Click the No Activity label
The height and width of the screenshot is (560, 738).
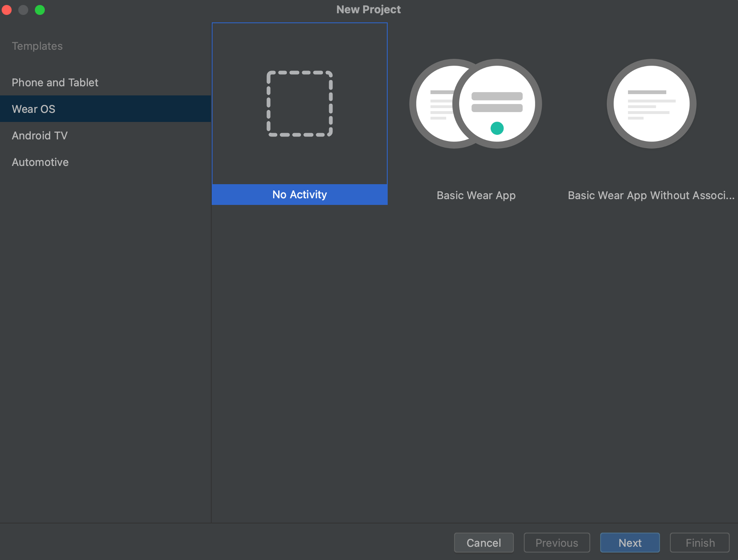(300, 195)
